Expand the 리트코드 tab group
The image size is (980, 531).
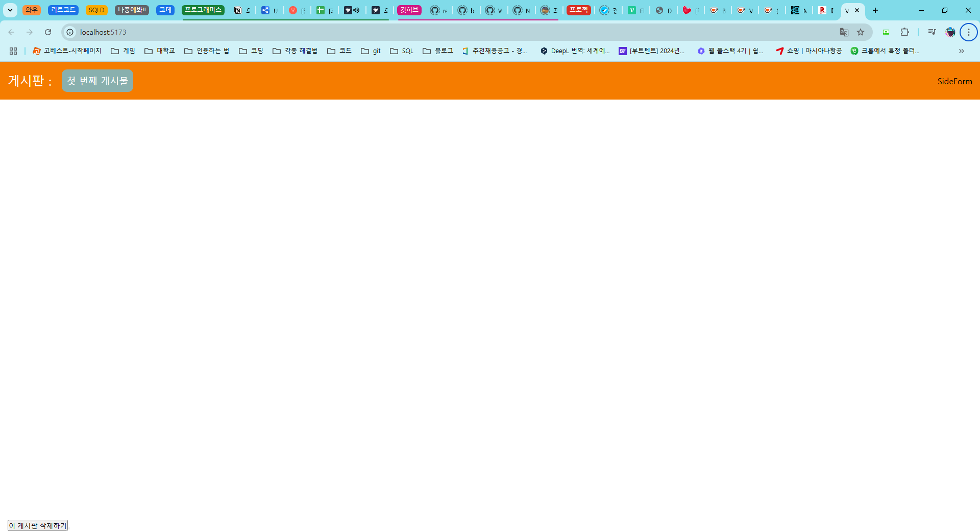point(63,10)
